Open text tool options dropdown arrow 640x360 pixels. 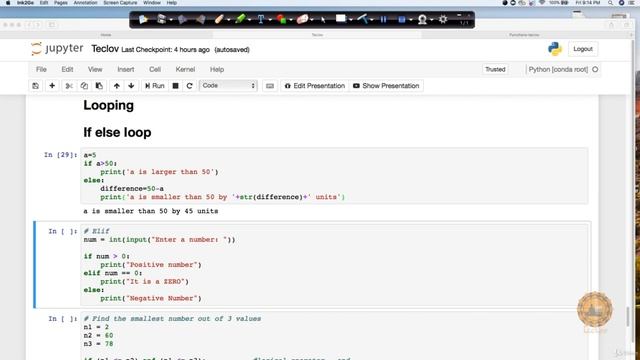click(270, 20)
